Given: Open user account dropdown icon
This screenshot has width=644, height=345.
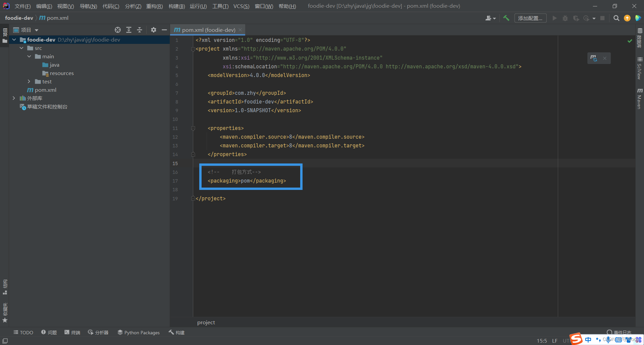Looking at the screenshot, I should tap(490, 18).
